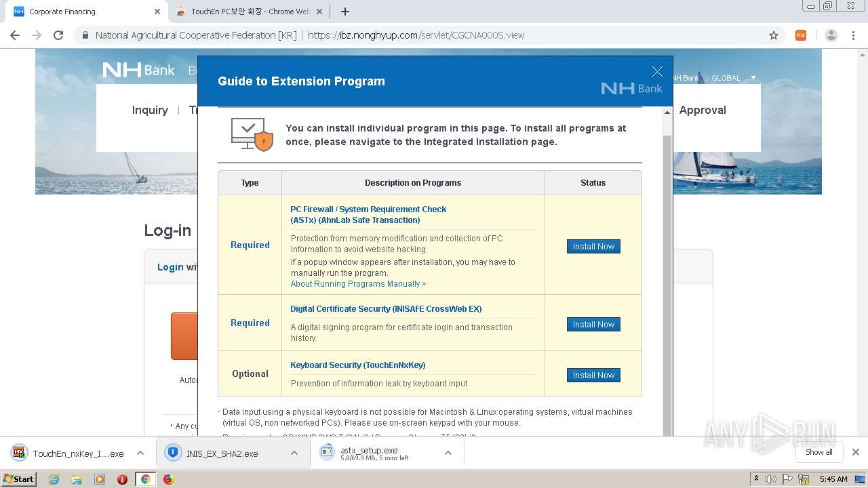Open the TouchEn_nxKey downloaded file
The image size is (868, 488).
pos(69,453)
